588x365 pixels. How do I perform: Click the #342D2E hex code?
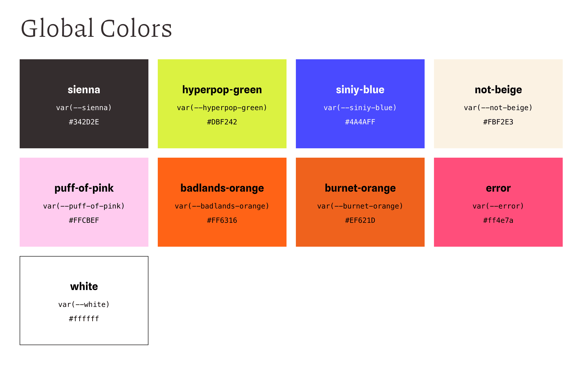[x=84, y=122]
